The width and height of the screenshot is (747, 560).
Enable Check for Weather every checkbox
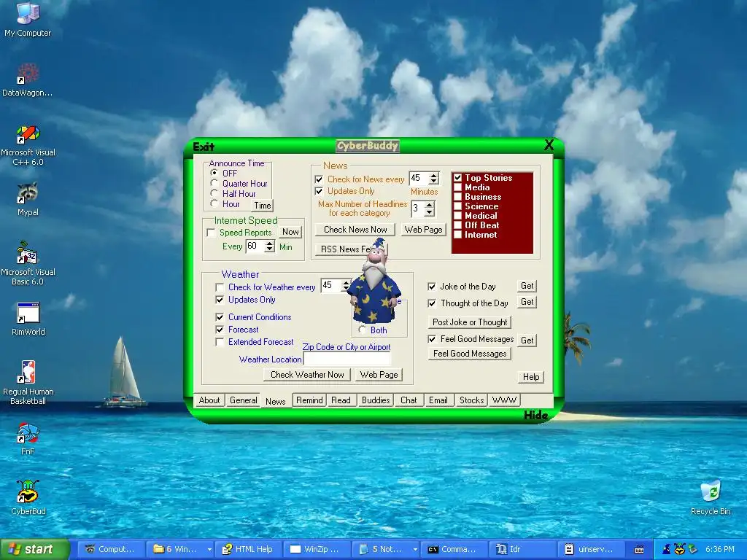pos(220,287)
